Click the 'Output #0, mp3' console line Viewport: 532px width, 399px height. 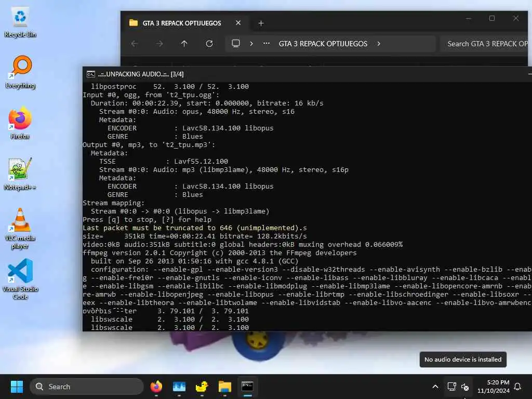(149, 145)
